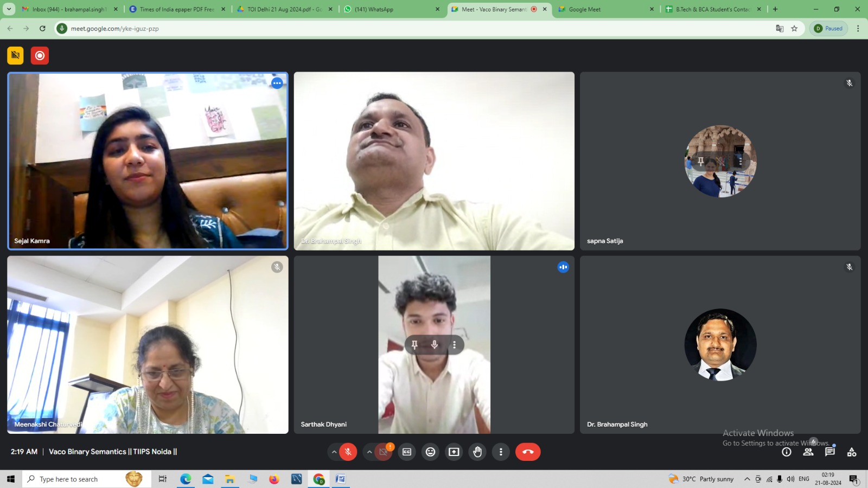This screenshot has width=868, height=488.
Task: Switch to WhatsApp tab
Action: tap(392, 9)
